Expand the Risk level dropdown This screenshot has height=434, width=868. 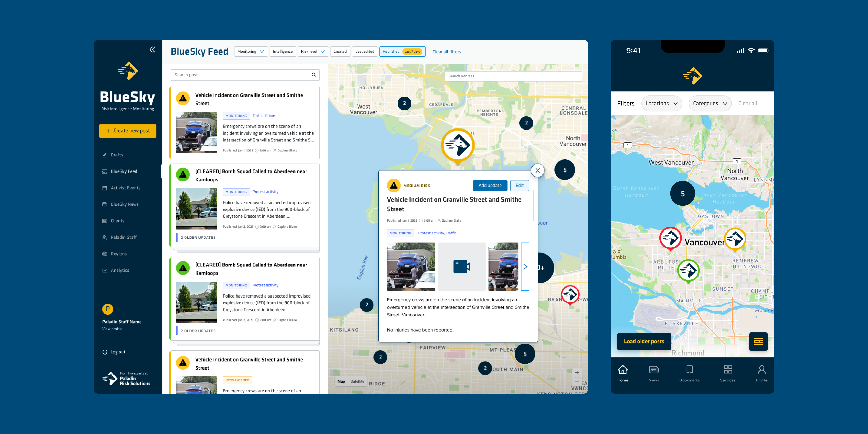tap(313, 52)
